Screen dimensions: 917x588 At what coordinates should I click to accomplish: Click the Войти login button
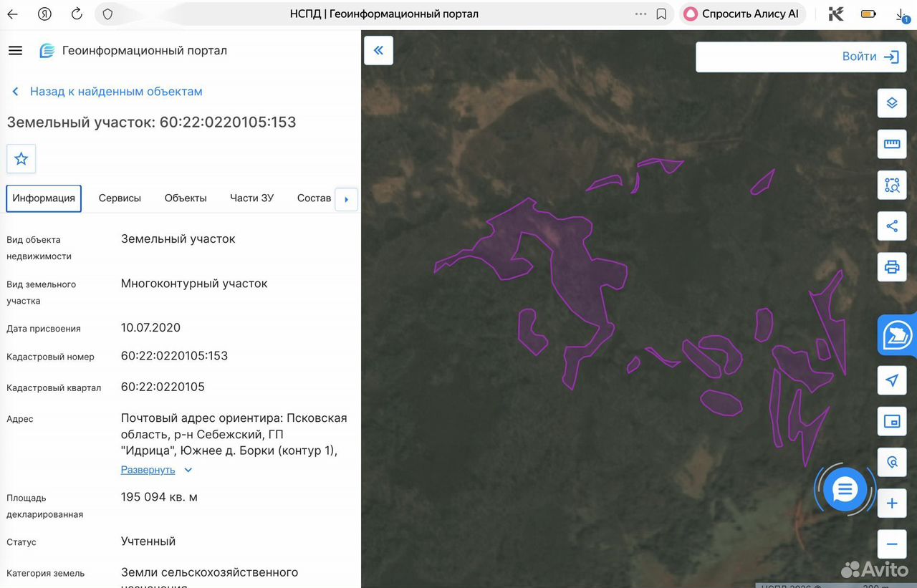click(870, 57)
